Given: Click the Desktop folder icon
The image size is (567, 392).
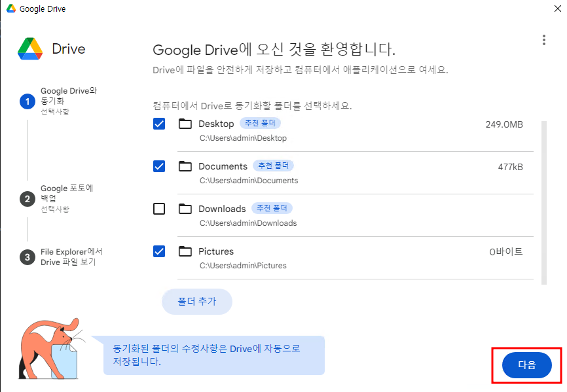Looking at the screenshot, I should (185, 124).
